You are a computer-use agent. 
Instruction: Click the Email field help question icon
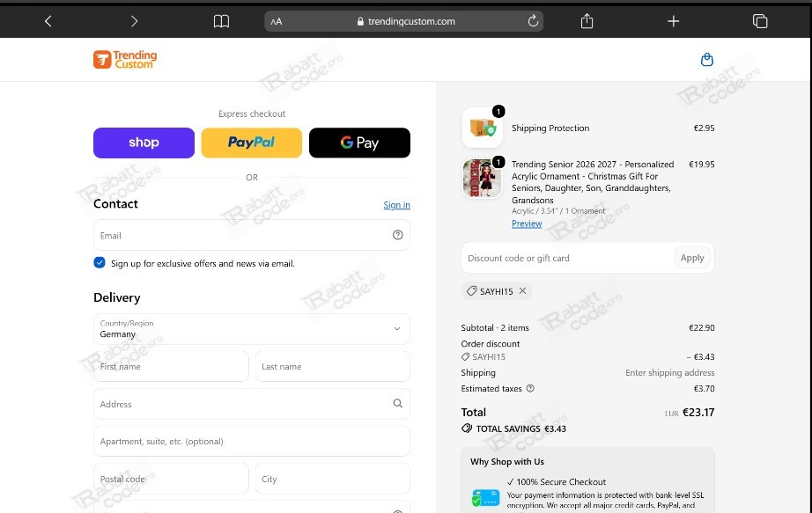[398, 235]
